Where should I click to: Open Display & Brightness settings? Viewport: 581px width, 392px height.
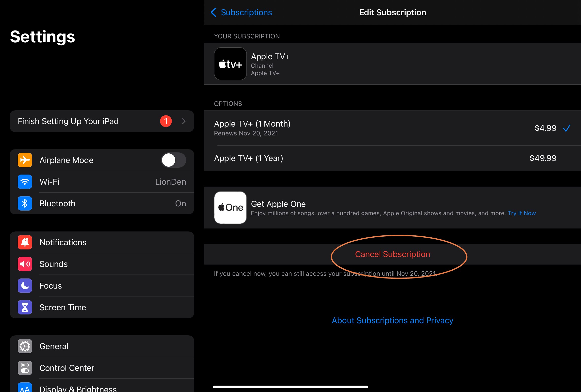102,386
